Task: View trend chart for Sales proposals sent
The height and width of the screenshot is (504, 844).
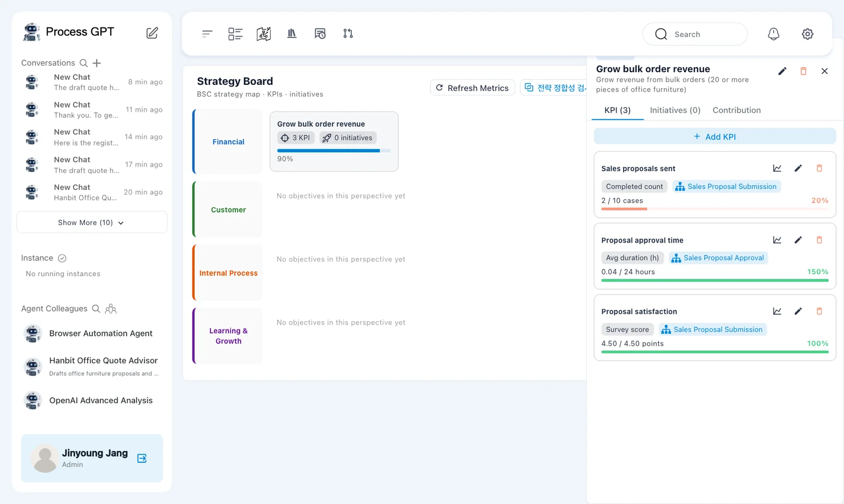Action: pyautogui.click(x=777, y=168)
